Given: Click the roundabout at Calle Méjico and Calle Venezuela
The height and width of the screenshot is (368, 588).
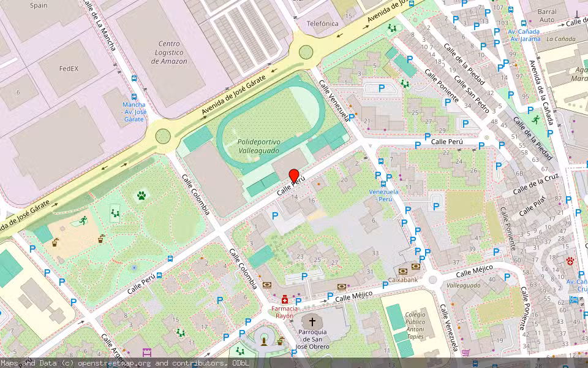Looking at the screenshot, I should pyautogui.click(x=433, y=280).
